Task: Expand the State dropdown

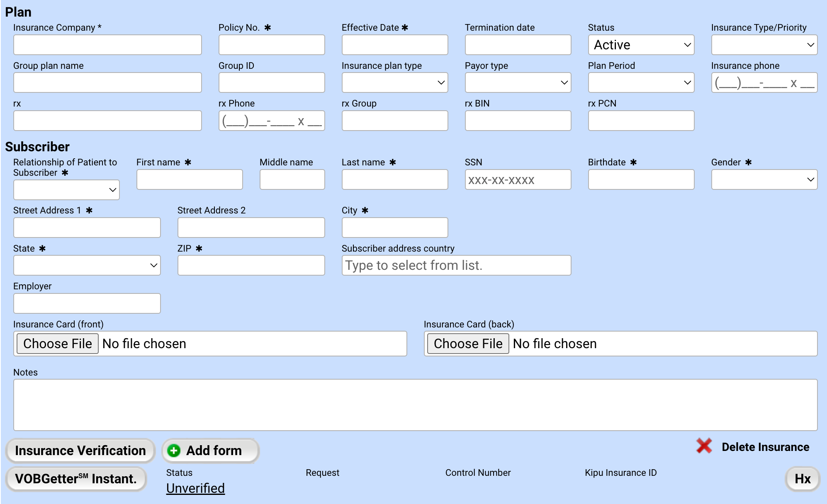Action: tap(87, 265)
